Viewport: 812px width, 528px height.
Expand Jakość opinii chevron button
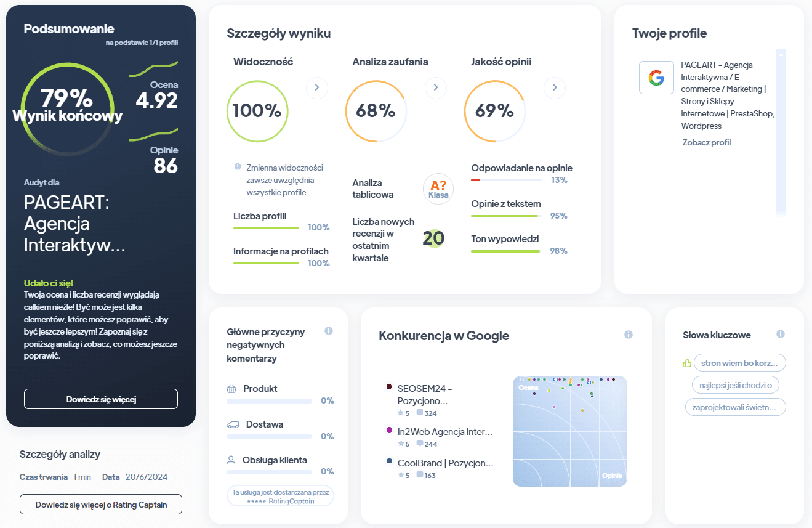[554, 87]
